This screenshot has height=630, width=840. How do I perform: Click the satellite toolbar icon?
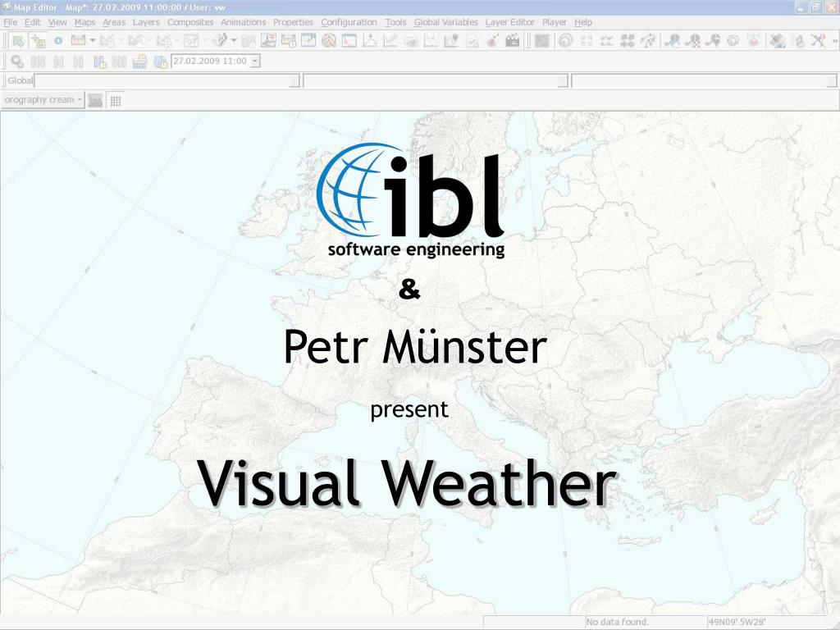[778, 41]
